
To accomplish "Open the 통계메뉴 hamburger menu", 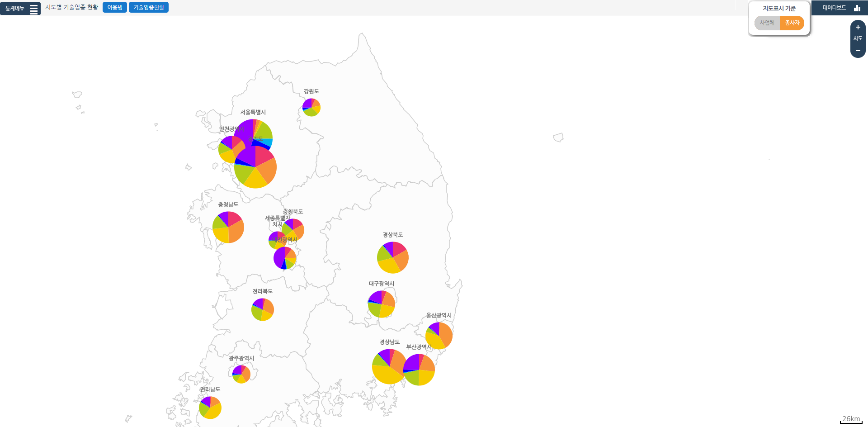I will pyautogui.click(x=33, y=9).
